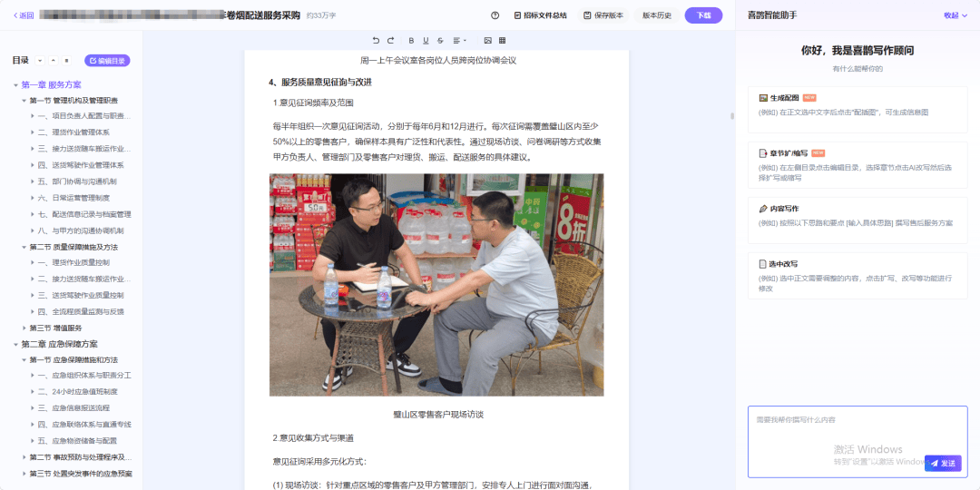Select 四、送货驾驶作业管理体系 in outline

(81, 165)
